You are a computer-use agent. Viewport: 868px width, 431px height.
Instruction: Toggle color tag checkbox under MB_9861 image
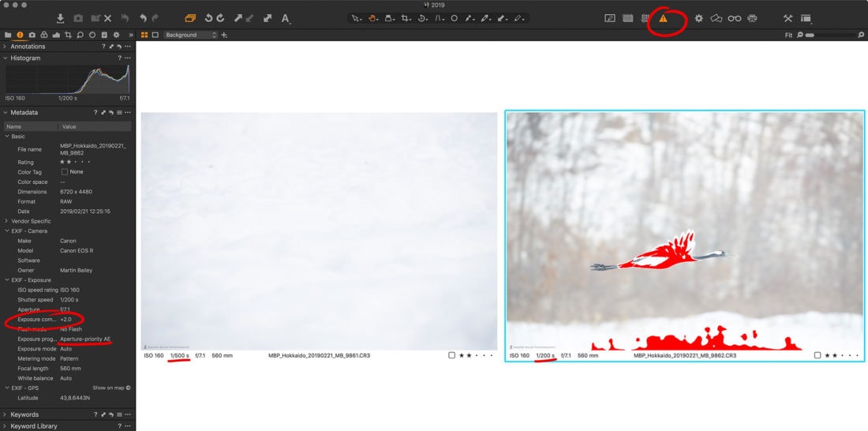coord(451,356)
